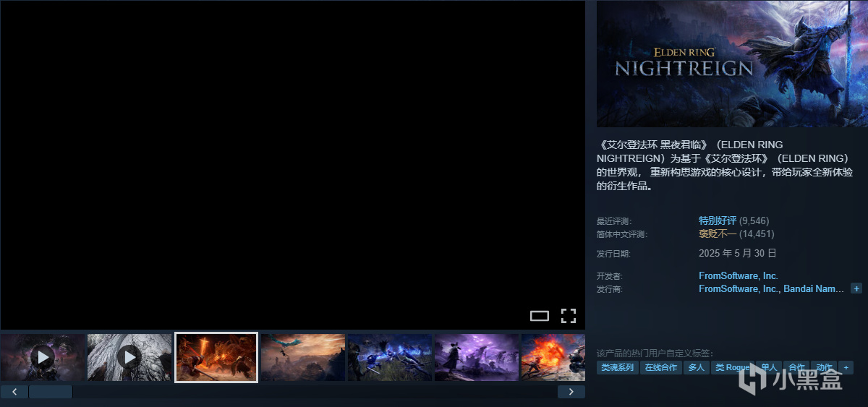Click the 发行日期 label
The image size is (868, 407).
click(613, 254)
